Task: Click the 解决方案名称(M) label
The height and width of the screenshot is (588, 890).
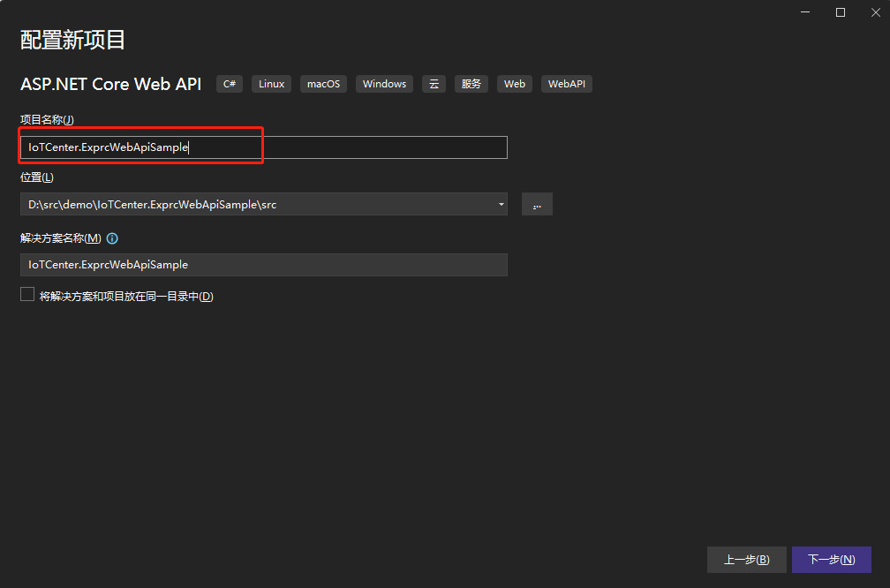Action: pyautogui.click(x=61, y=238)
